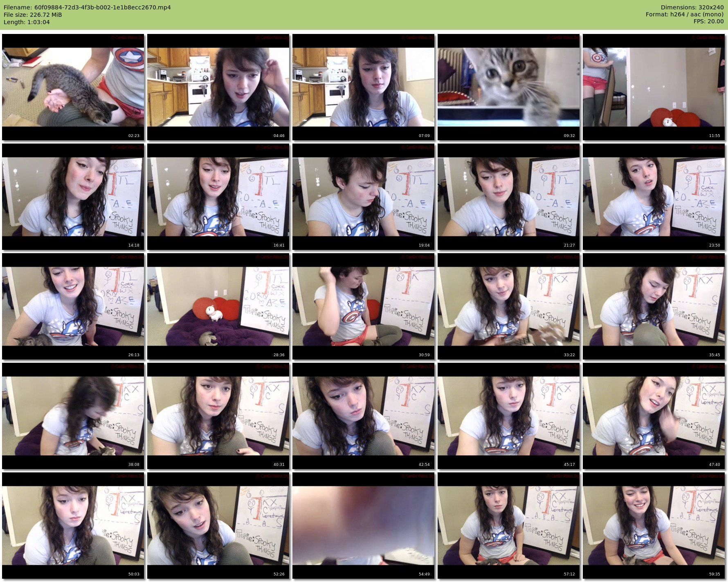Click the 'Format: h264 / aac (mono)' text

(685, 15)
